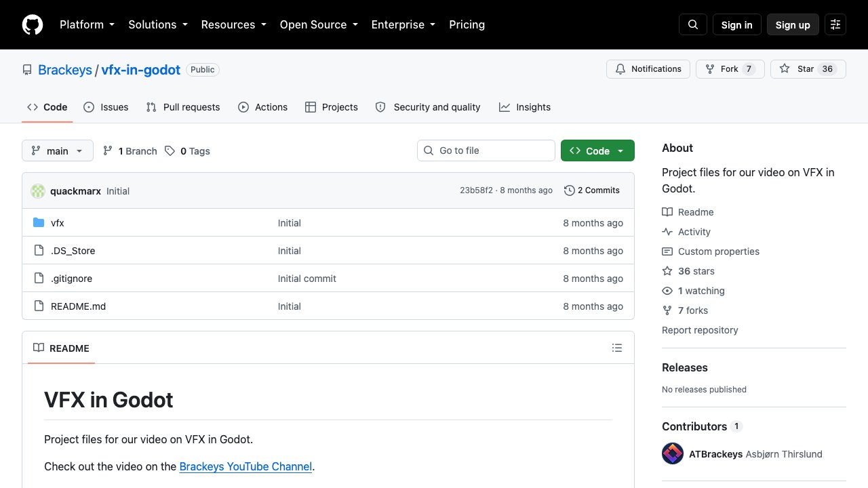Click the icon beside Custom properties

(x=667, y=251)
